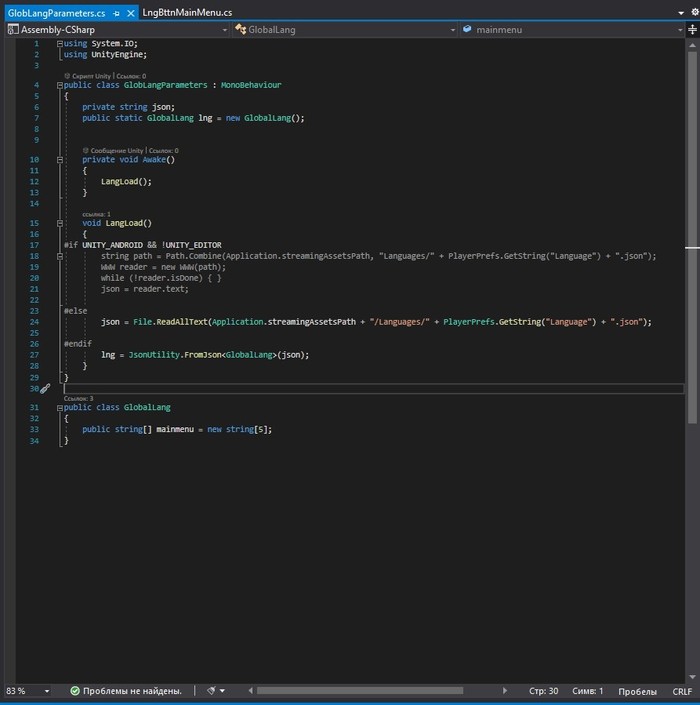700x705 pixels.
Task: Collapse the GlobalLang class outline
Action: pyautogui.click(x=60, y=408)
